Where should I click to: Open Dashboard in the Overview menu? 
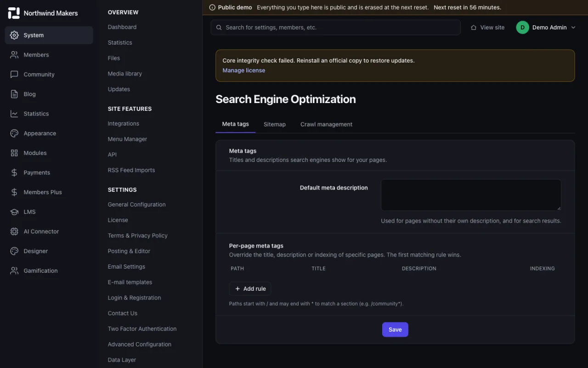pos(122,27)
